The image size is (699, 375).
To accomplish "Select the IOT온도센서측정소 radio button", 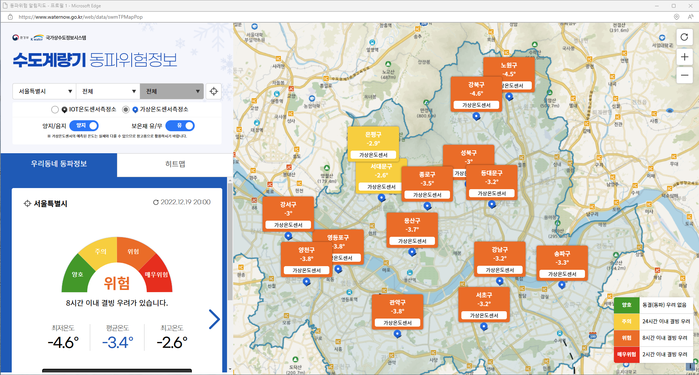I will (55, 109).
